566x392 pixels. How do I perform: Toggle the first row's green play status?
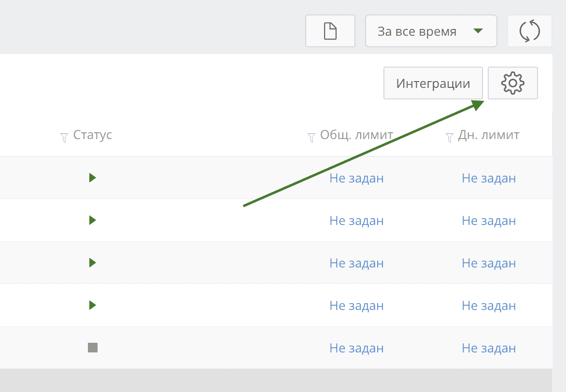coord(93,178)
